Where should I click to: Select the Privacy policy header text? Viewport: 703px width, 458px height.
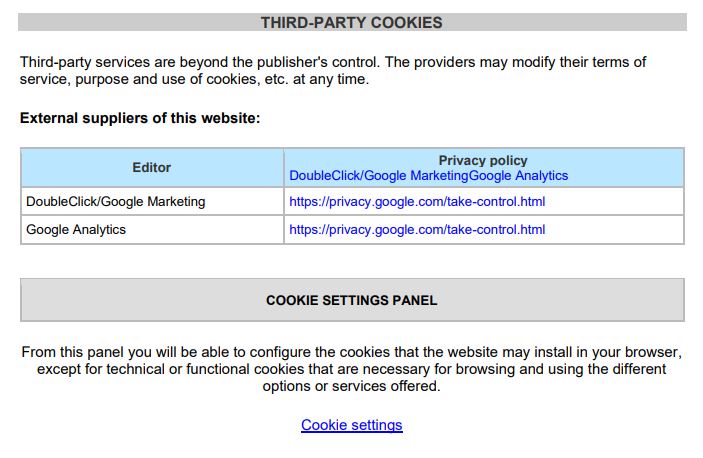click(483, 160)
